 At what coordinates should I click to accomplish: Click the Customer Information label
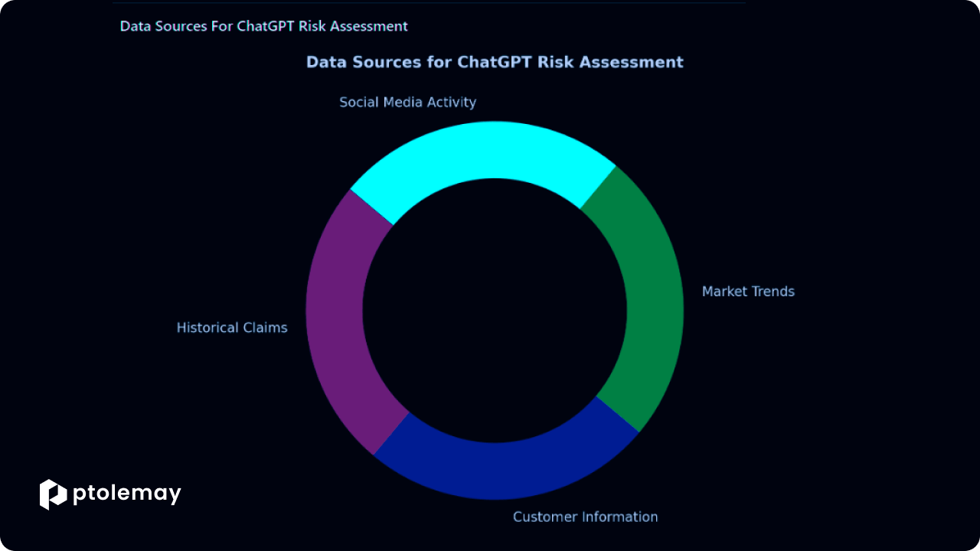585,517
